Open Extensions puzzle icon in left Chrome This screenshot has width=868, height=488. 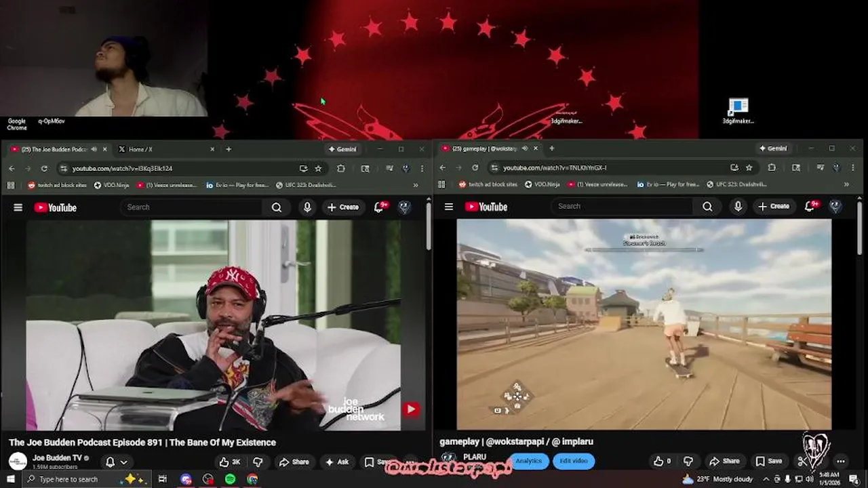click(341, 169)
